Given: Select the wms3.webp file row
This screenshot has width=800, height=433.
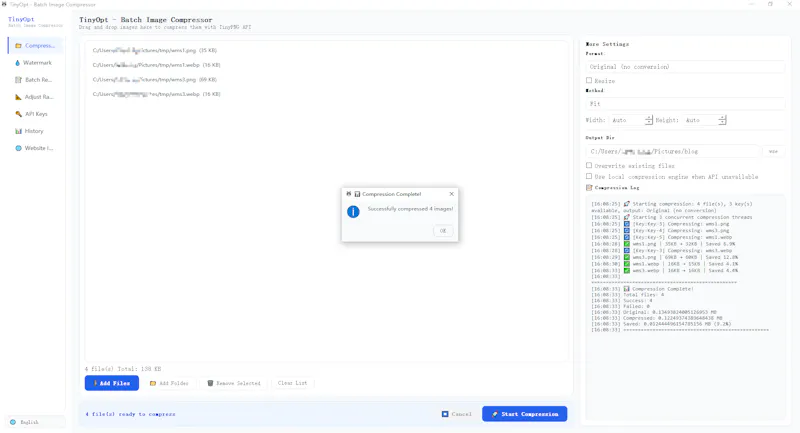Looking at the screenshot, I should (x=326, y=94).
